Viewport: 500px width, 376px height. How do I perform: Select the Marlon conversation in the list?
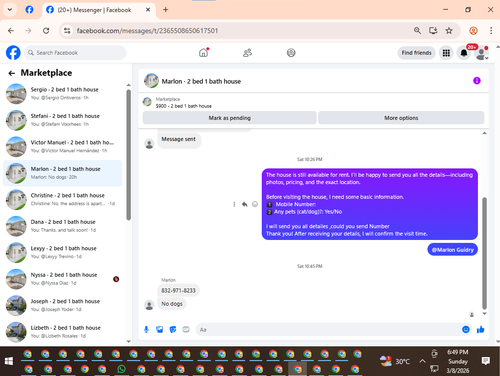[63, 173]
